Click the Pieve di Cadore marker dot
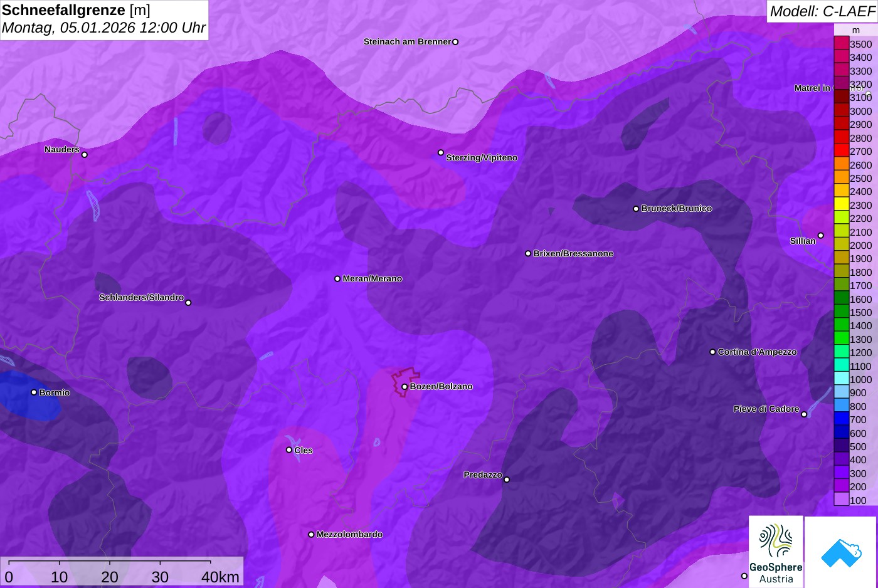The image size is (878, 588). [x=804, y=414]
